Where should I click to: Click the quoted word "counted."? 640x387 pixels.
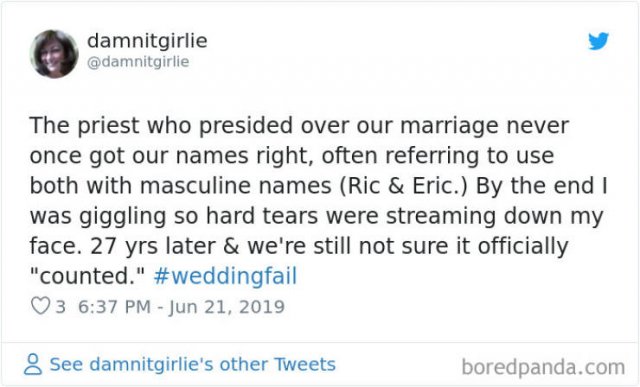click(87, 276)
